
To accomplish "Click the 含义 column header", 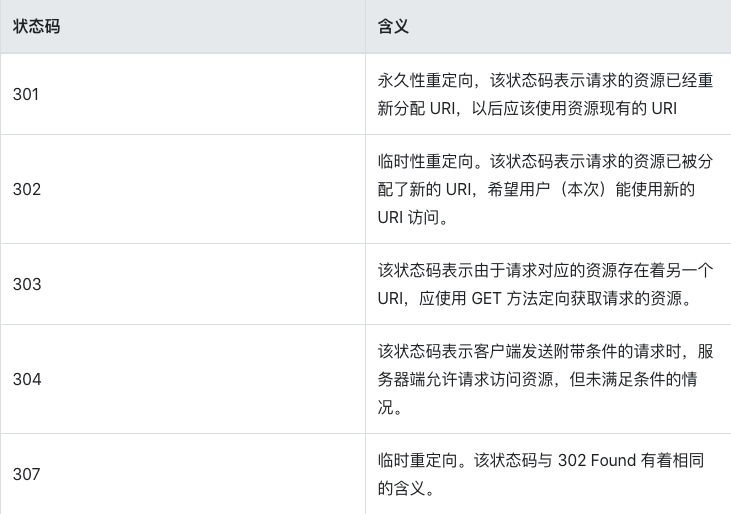I will click(393, 27).
